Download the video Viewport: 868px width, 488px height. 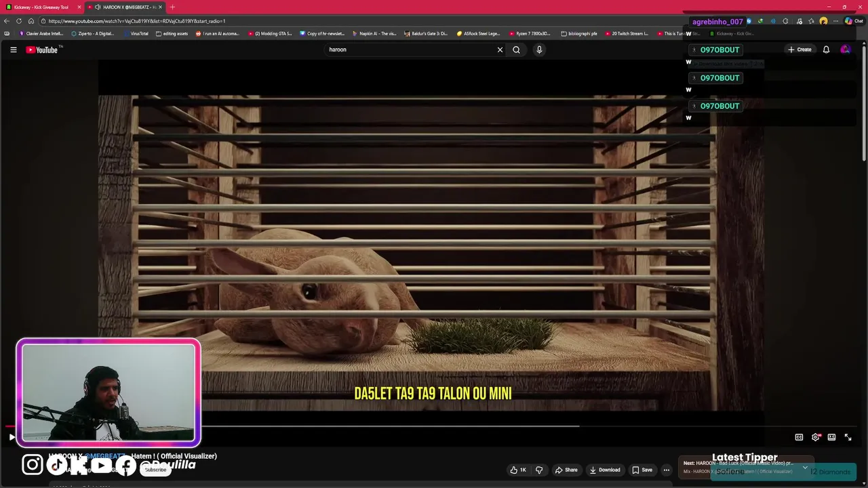[604, 470]
